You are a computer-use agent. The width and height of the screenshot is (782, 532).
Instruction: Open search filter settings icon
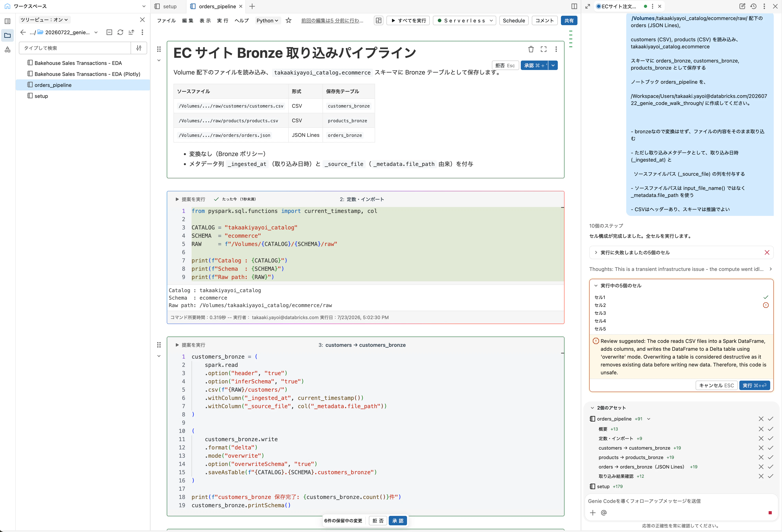click(139, 48)
